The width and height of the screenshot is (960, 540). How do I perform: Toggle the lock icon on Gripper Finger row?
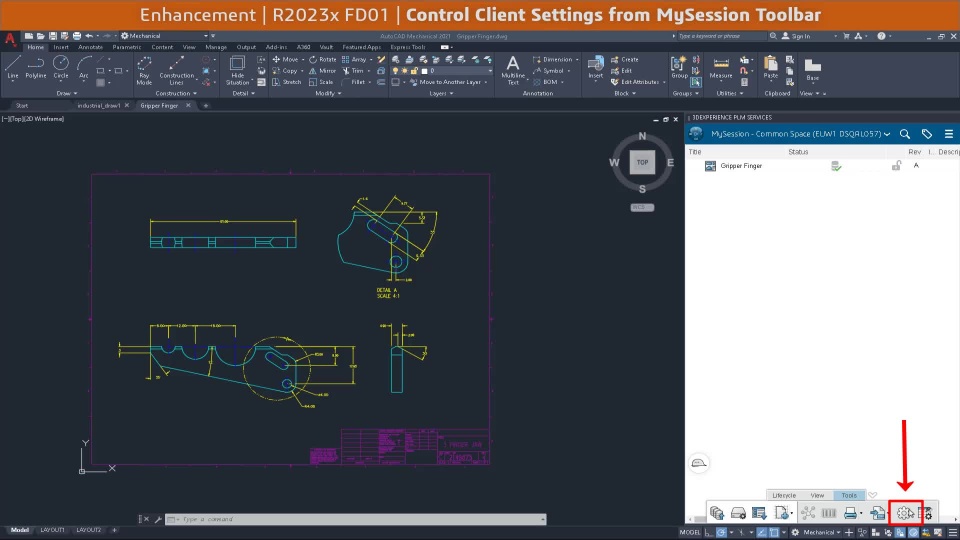(x=896, y=165)
